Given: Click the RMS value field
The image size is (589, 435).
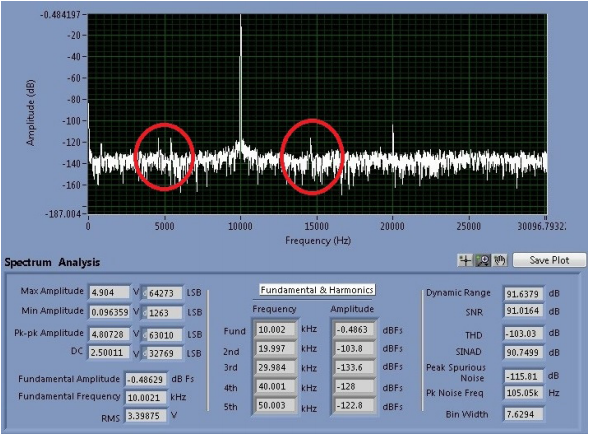Looking at the screenshot, I should click(145, 416).
